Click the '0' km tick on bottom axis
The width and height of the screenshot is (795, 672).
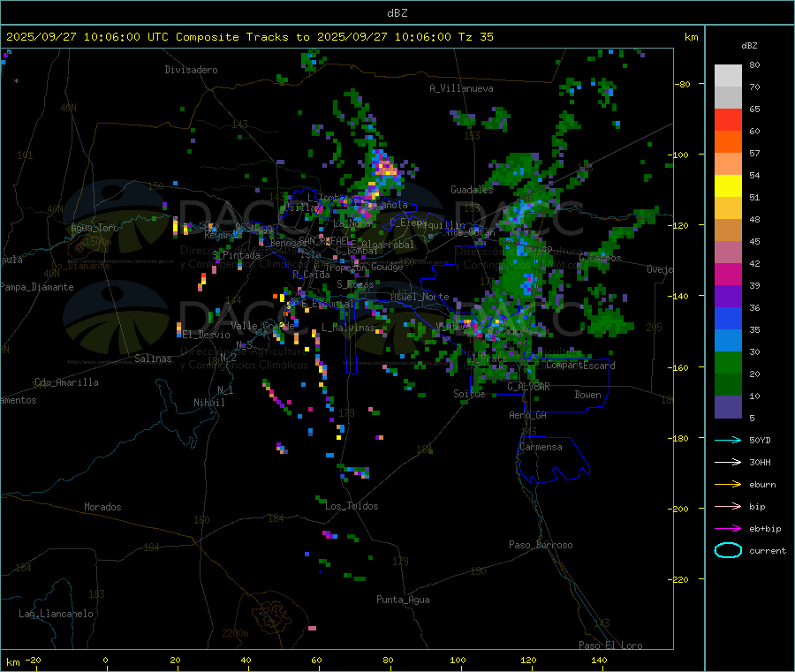105,660
